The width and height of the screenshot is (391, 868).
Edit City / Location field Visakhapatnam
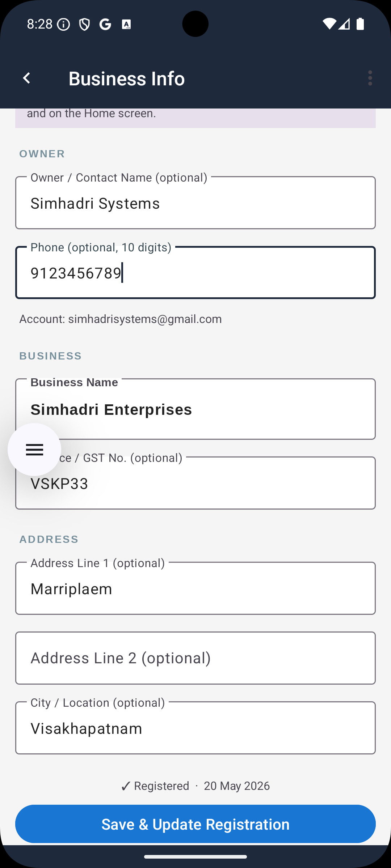(x=195, y=728)
